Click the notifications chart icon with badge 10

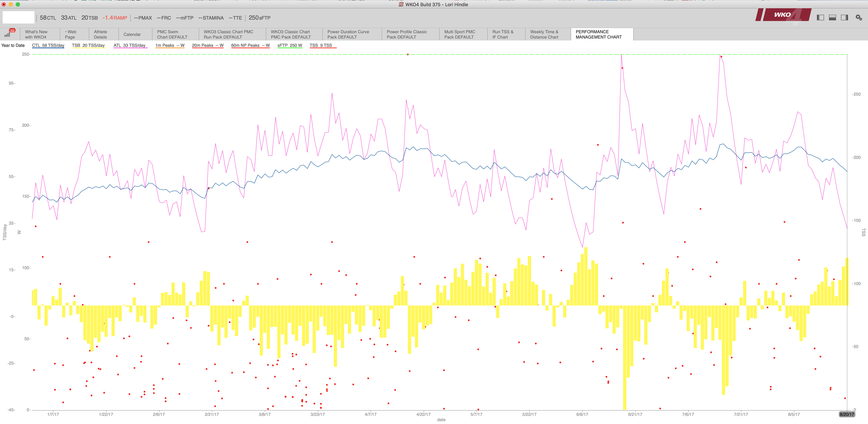coord(8,34)
